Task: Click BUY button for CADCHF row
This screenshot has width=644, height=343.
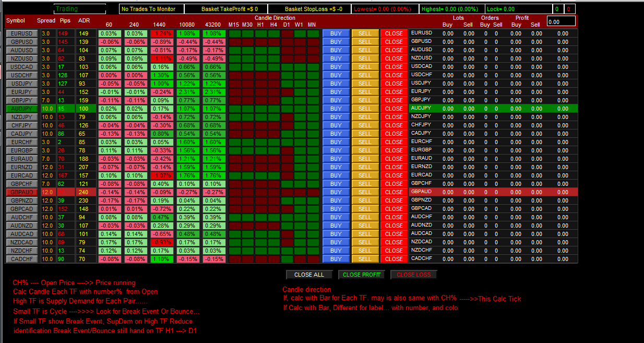Action: (x=336, y=259)
